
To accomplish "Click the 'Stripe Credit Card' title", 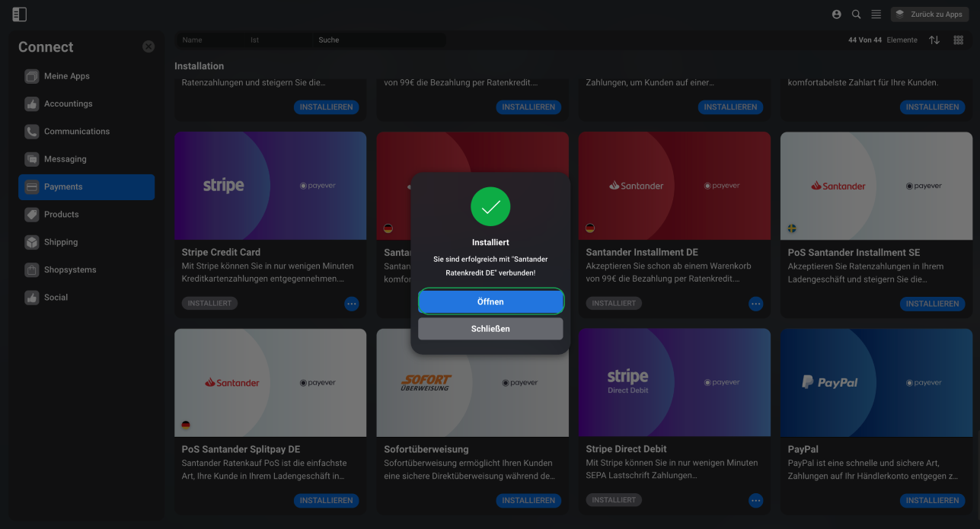I will [221, 253].
